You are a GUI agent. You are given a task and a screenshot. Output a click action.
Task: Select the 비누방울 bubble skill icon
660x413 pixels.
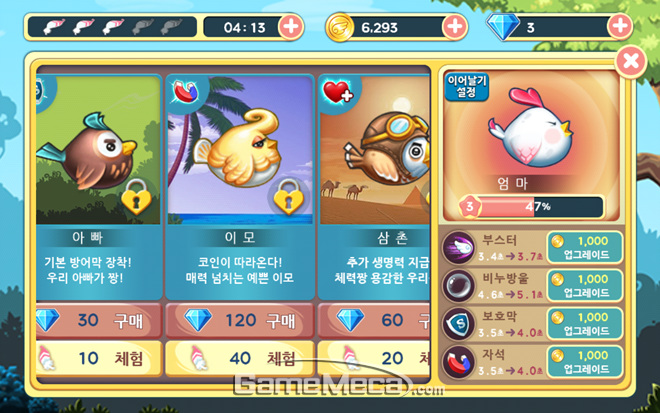click(458, 286)
